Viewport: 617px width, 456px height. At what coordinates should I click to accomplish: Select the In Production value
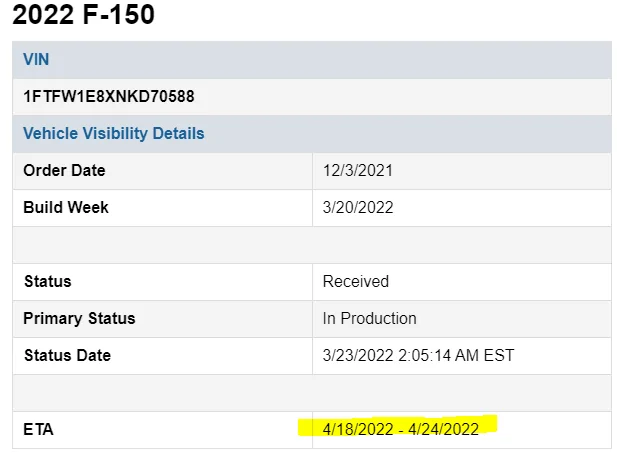point(369,318)
